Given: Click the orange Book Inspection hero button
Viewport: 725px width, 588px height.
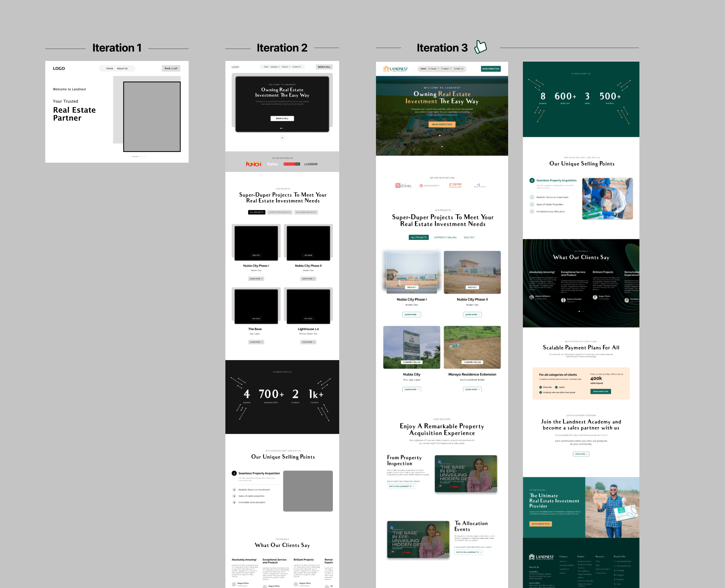Looking at the screenshot, I should click(x=442, y=124).
